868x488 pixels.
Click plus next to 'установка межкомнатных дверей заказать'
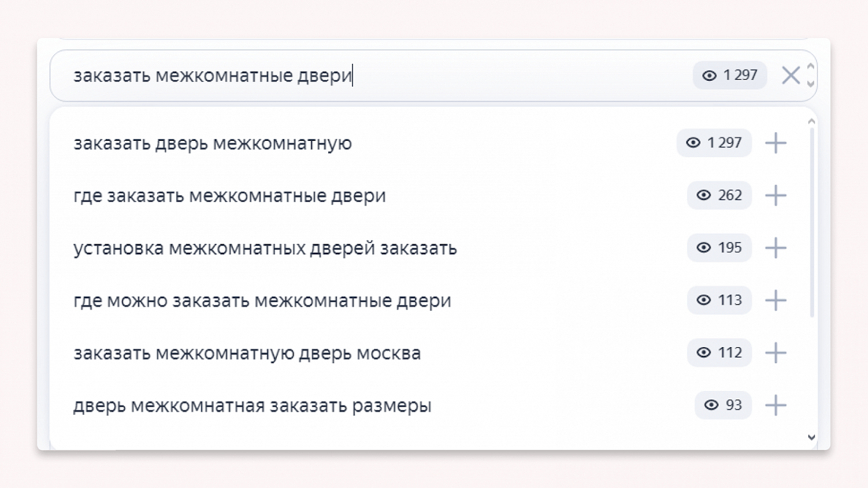776,248
